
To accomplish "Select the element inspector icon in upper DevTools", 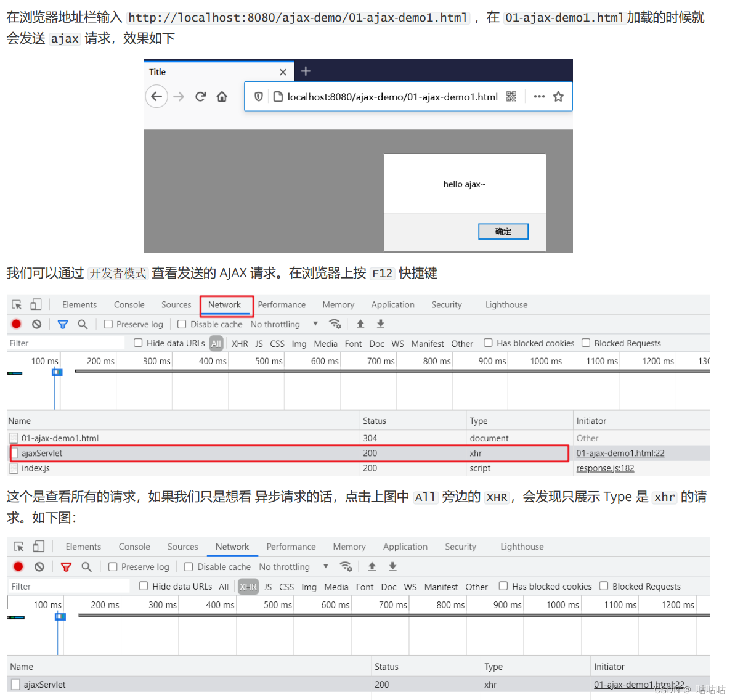I will [x=17, y=305].
